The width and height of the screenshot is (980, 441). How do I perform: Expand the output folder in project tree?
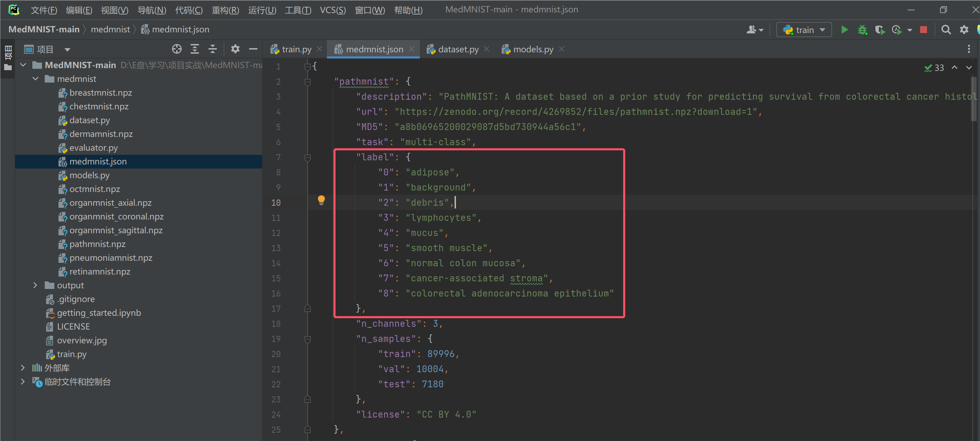pos(35,285)
